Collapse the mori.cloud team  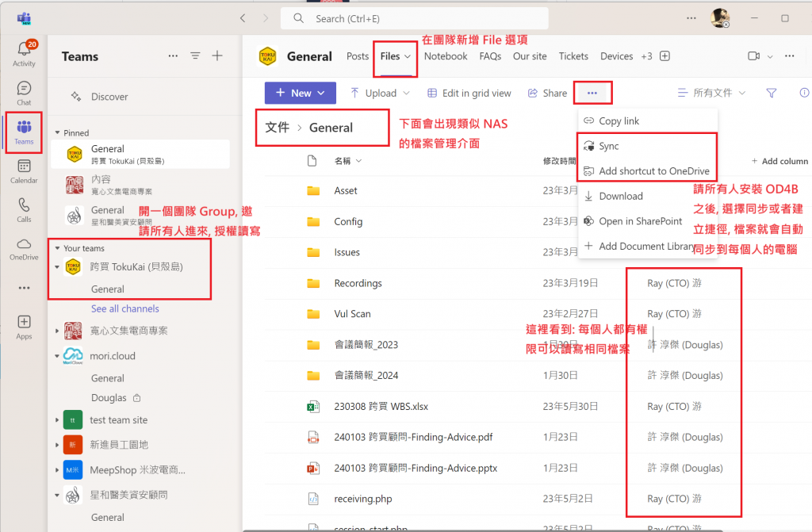click(57, 357)
